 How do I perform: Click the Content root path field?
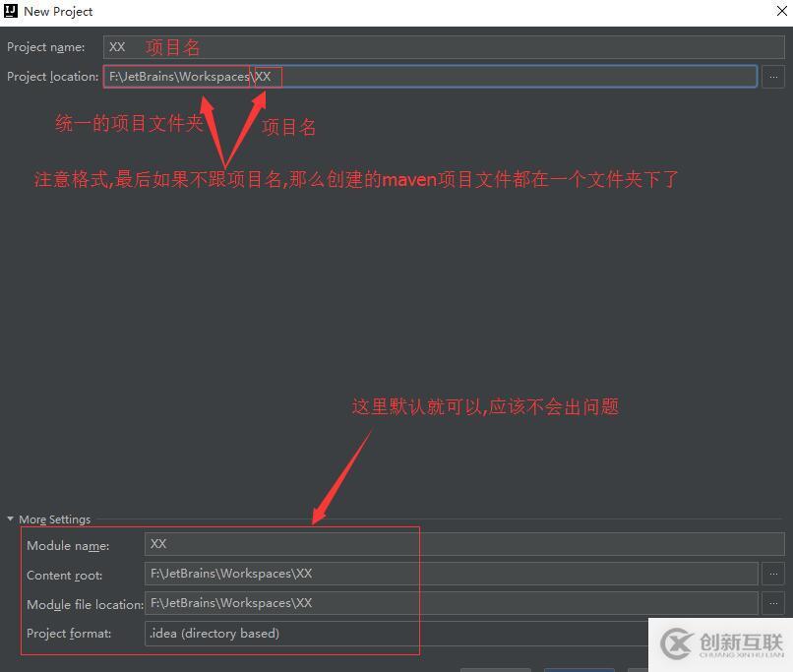tap(295, 574)
